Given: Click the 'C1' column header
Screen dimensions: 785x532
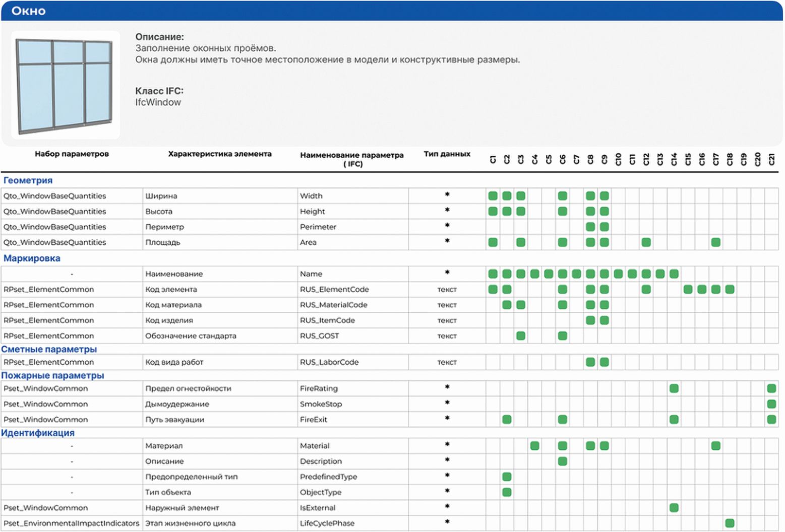Looking at the screenshot, I should tap(493, 159).
